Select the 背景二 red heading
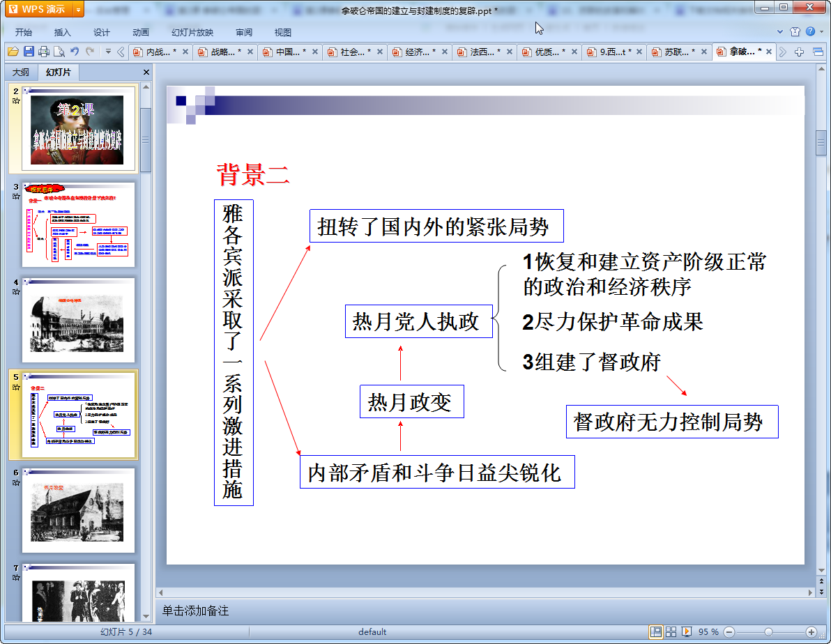Image resolution: width=831 pixels, height=644 pixels. [253, 174]
